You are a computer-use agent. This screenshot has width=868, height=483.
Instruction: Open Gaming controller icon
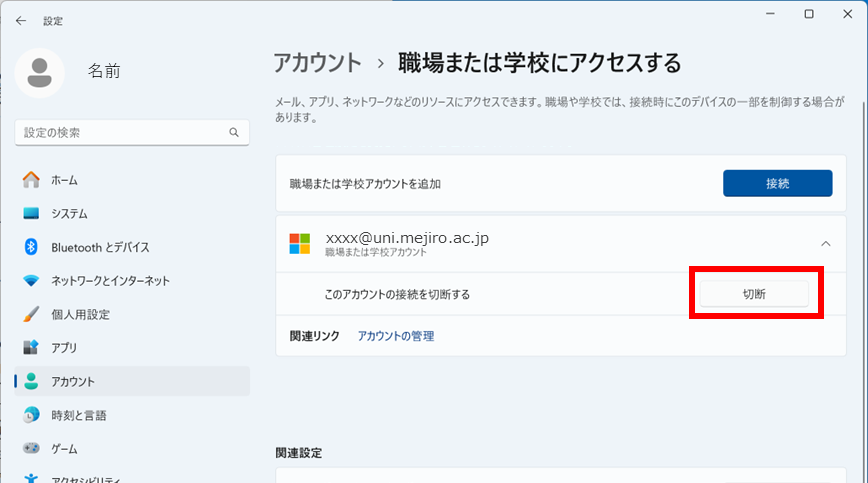pyautogui.click(x=31, y=448)
